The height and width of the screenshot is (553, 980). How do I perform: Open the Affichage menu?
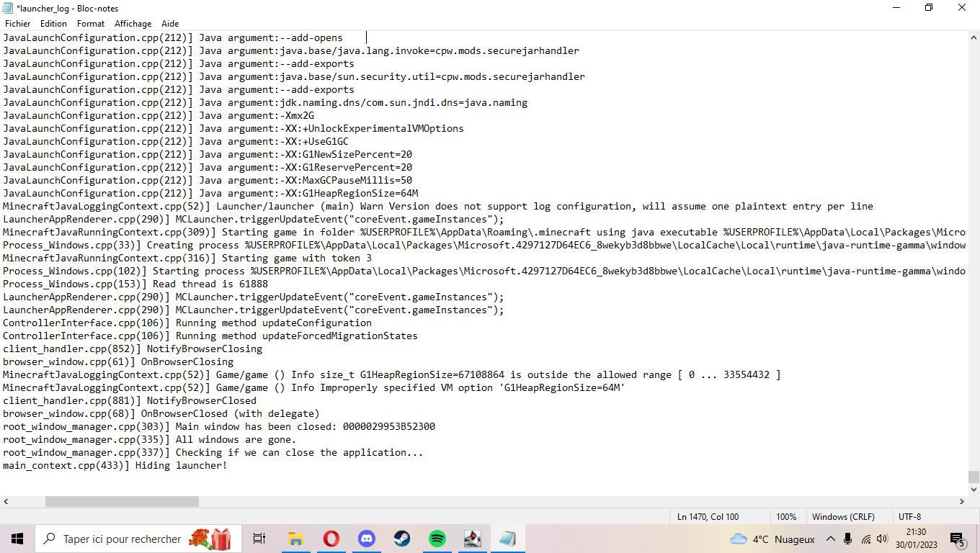pyautogui.click(x=133, y=24)
